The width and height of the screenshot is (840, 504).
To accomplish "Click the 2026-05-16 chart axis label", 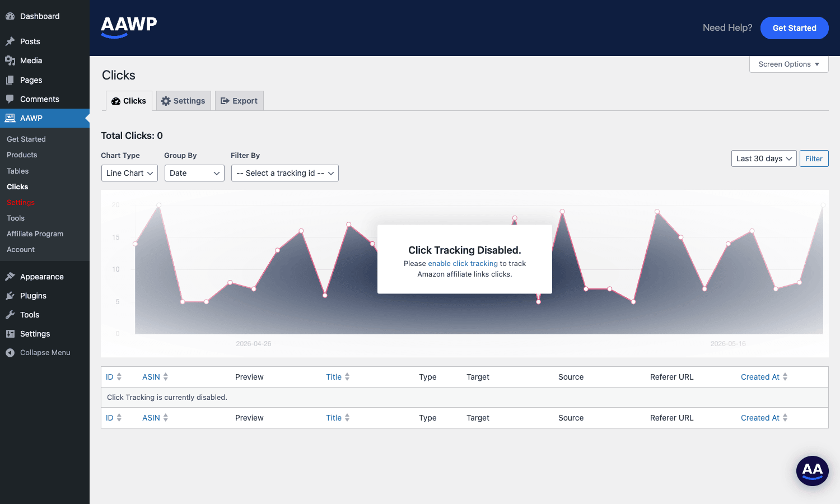I will (728, 344).
